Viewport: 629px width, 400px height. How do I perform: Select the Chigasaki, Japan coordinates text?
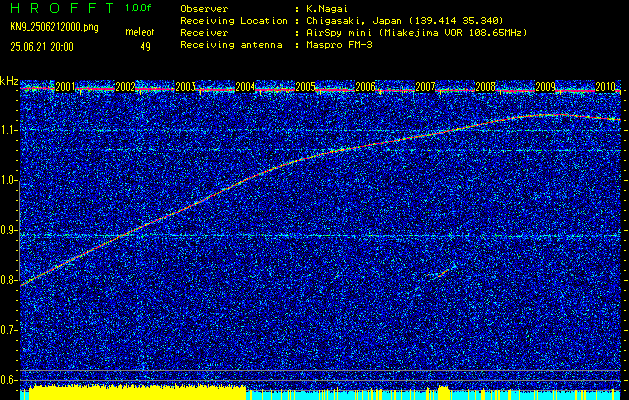coord(403,21)
